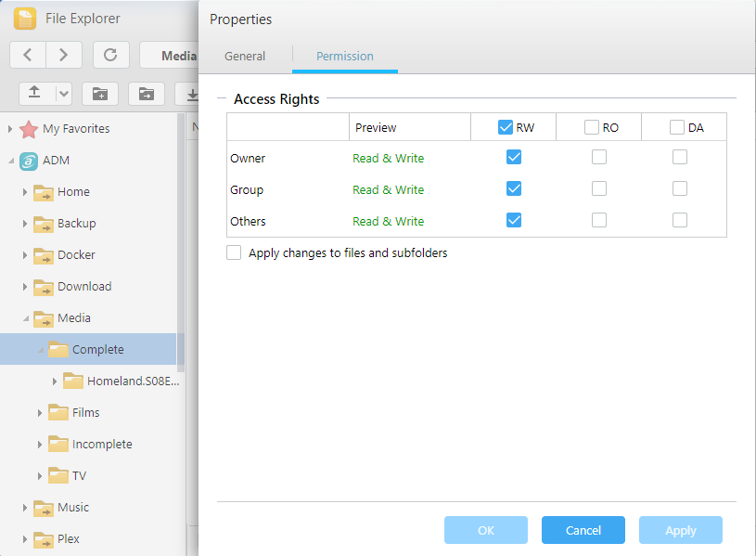Click the Homeland.S08E folder icon
Image resolution: width=756 pixels, height=556 pixels.
[x=73, y=381]
